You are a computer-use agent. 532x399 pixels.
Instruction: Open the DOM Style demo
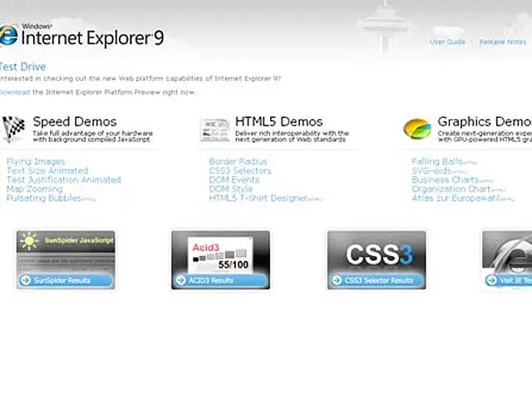[231, 189]
